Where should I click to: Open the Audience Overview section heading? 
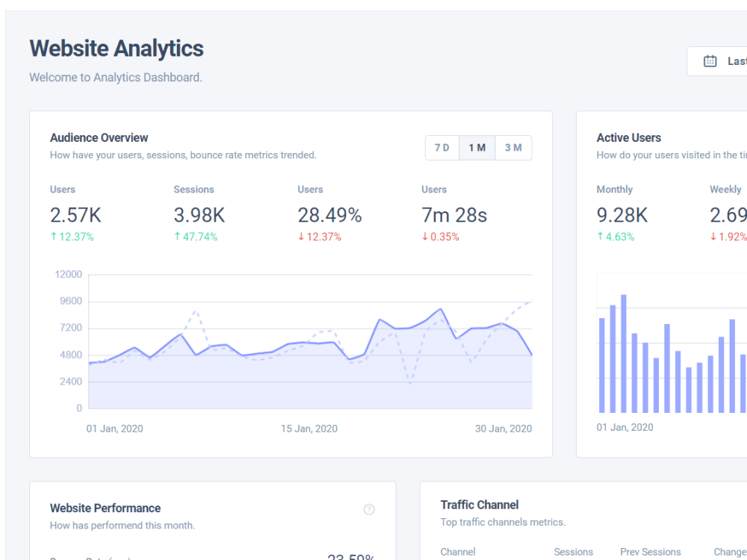(99, 137)
